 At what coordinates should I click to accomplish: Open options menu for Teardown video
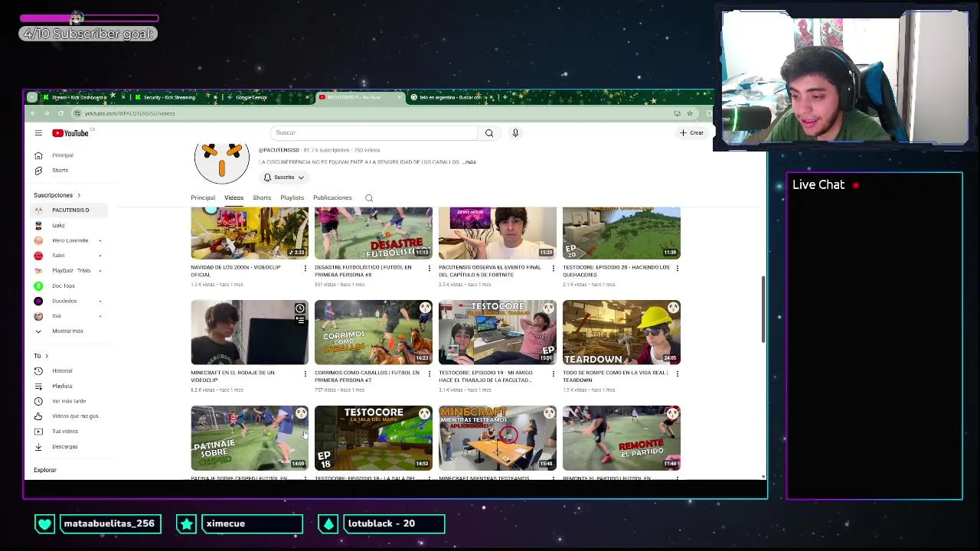pyautogui.click(x=677, y=374)
